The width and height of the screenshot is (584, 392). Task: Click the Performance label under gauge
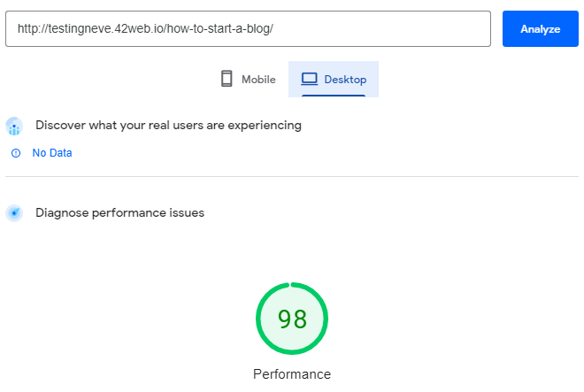(x=292, y=374)
